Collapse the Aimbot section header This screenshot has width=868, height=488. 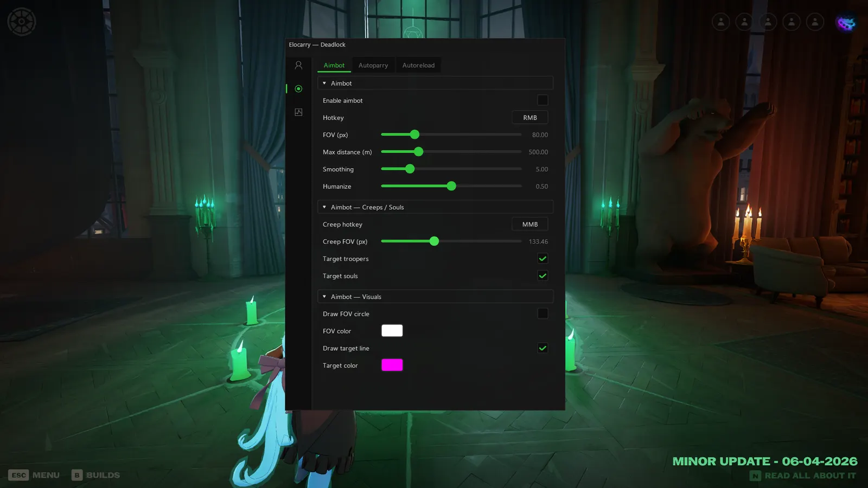pyautogui.click(x=435, y=83)
